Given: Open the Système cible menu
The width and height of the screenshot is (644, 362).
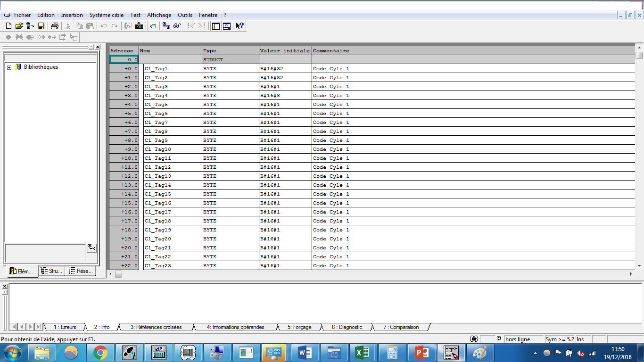Looking at the screenshot, I should tap(106, 15).
